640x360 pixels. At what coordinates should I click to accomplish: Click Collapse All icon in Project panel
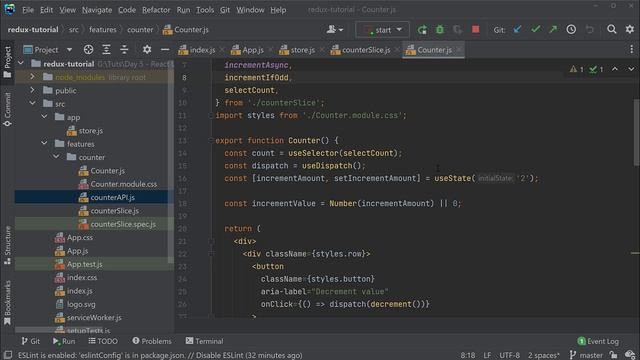coord(124,50)
